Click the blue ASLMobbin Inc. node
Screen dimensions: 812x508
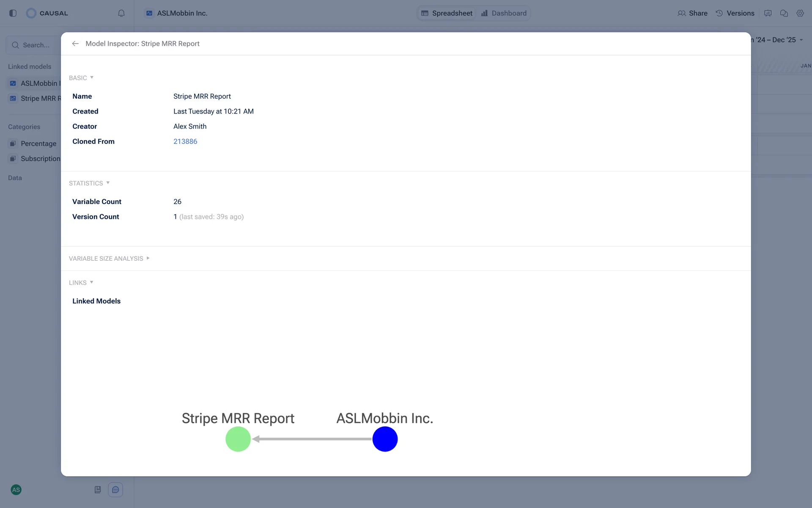click(x=385, y=439)
